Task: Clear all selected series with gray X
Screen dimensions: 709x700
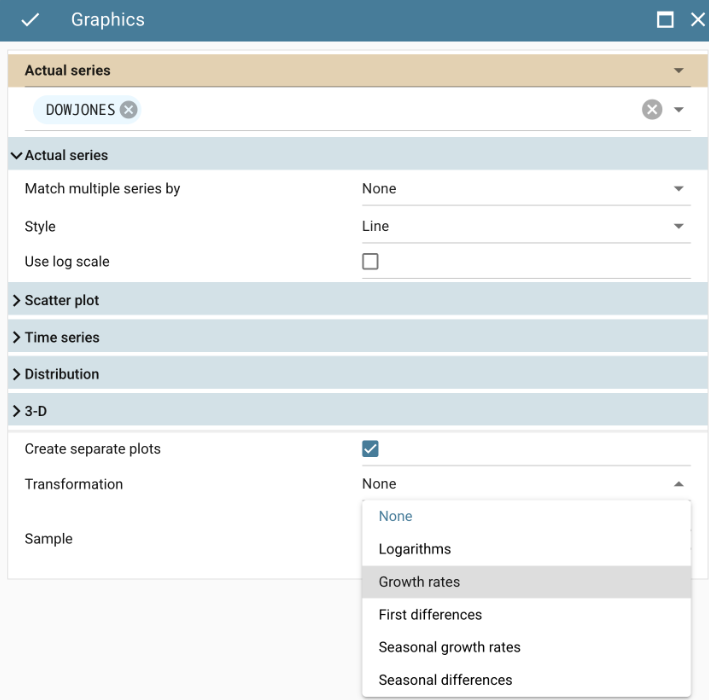Action: (652, 110)
